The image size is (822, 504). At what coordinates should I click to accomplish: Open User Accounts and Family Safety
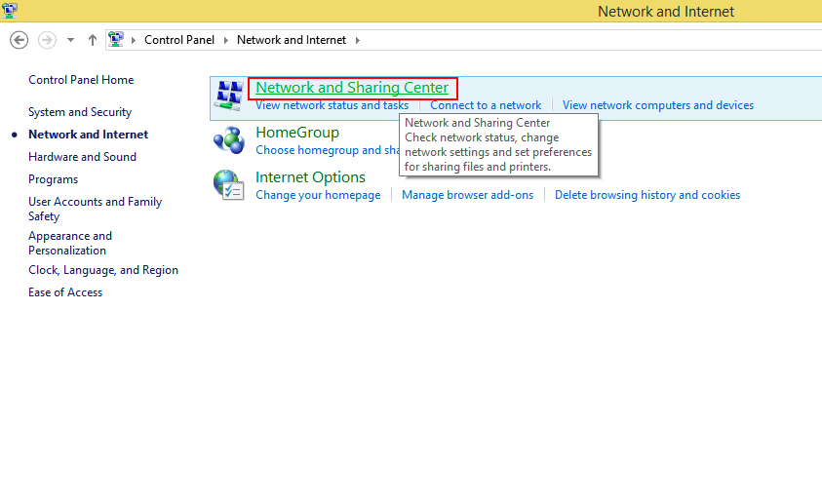95,209
